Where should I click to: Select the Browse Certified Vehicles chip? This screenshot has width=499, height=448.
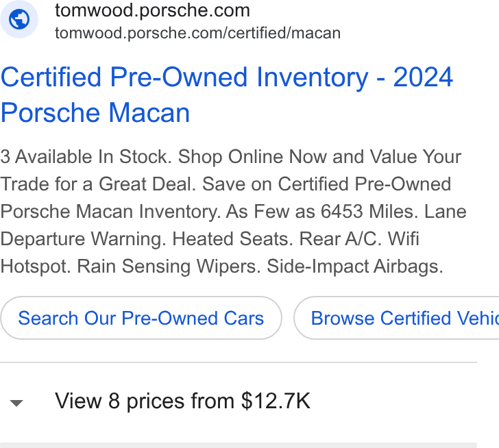tap(396, 318)
